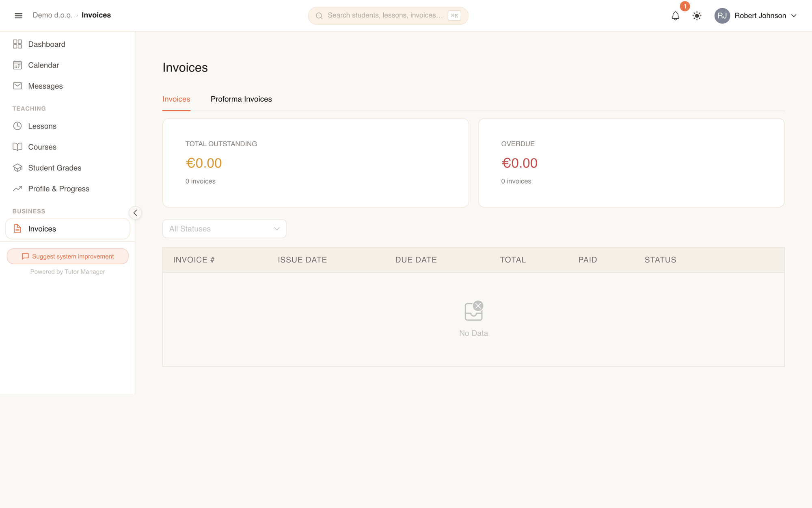Click the Calendar icon in sidebar
812x508 pixels.
(17, 65)
